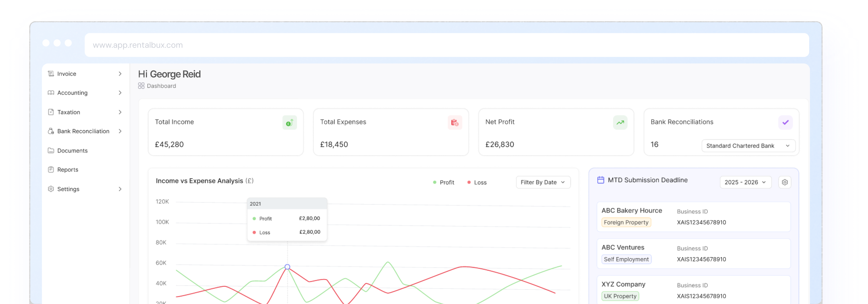The height and width of the screenshot is (304, 868).
Task: Click the green income arrow icon
Action: pos(290,122)
